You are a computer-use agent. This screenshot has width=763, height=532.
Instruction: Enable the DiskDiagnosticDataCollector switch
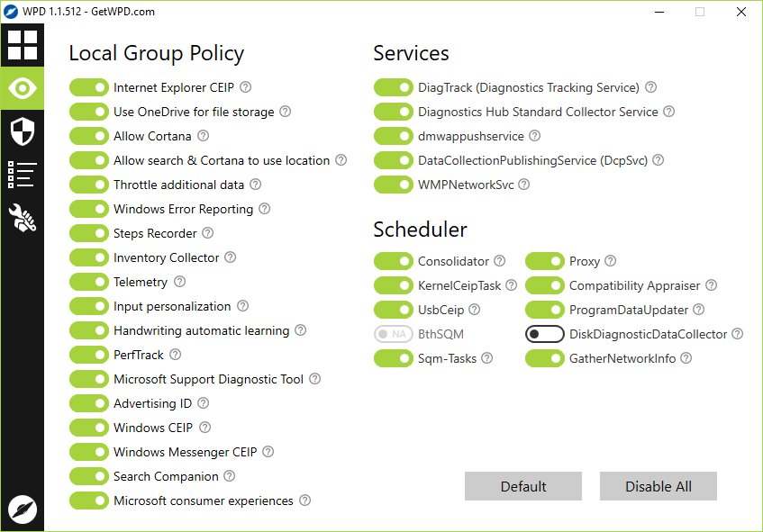click(x=544, y=334)
